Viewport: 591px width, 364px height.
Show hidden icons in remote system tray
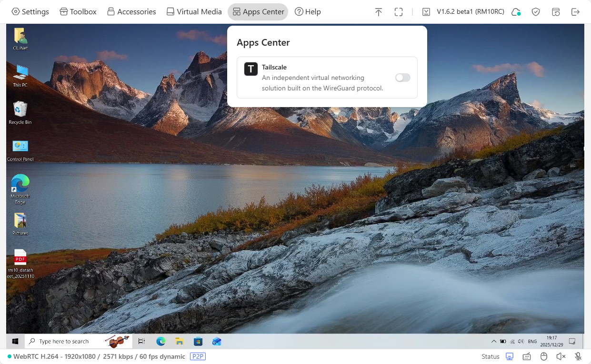coord(493,341)
